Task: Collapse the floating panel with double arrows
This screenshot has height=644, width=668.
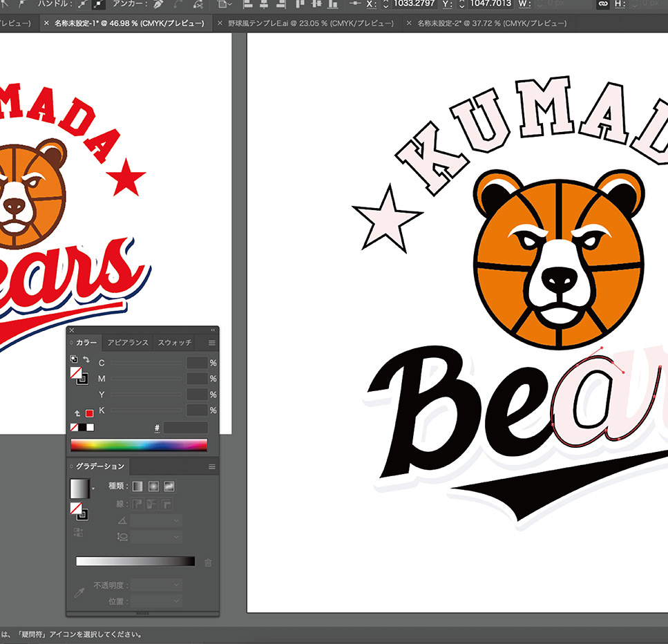Action: click(x=213, y=330)
